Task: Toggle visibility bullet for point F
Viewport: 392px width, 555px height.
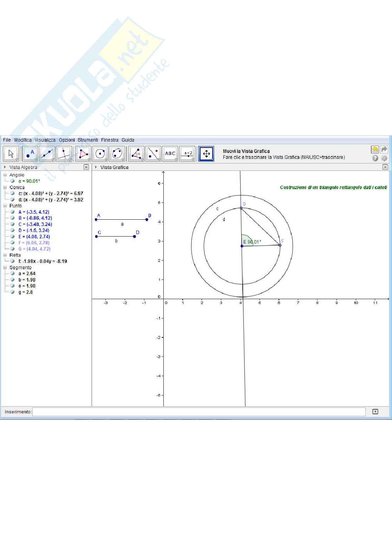Action: (13, 243)
